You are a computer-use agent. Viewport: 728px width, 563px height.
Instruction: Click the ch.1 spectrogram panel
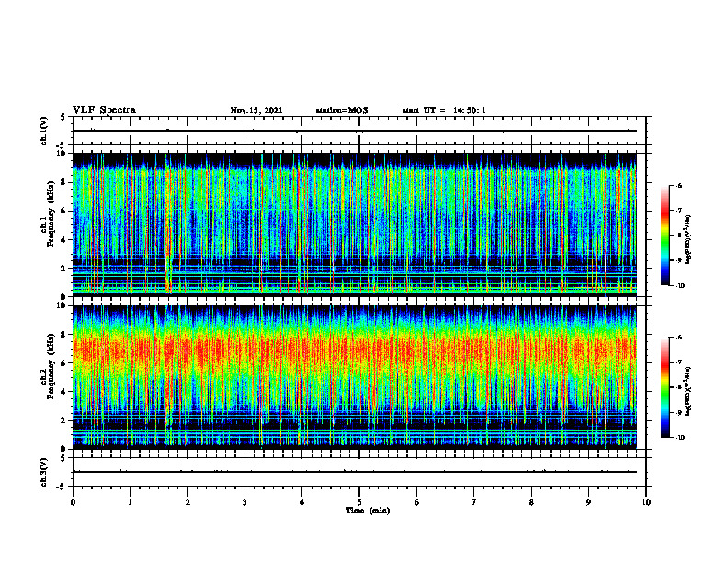point(355,224)
